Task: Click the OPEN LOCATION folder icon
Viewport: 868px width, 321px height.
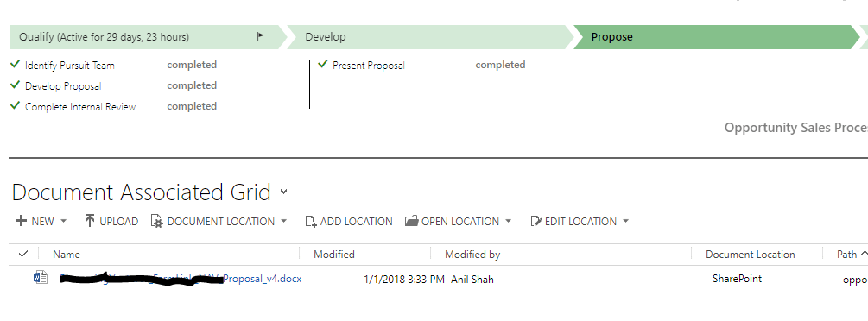Action: (x=411, y=221)
